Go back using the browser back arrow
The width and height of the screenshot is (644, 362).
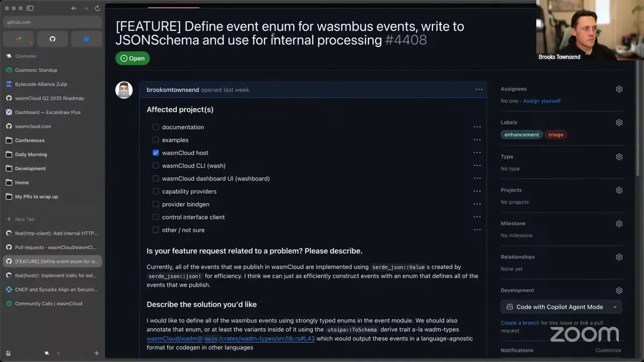(74, 8)
